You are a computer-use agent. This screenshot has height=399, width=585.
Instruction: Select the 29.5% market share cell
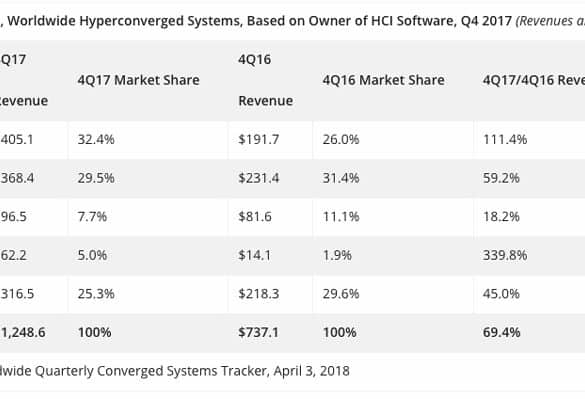point(148,178)
